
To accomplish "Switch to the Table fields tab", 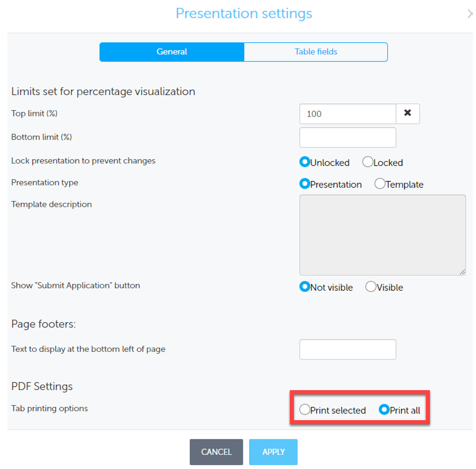I will (315, 52).
